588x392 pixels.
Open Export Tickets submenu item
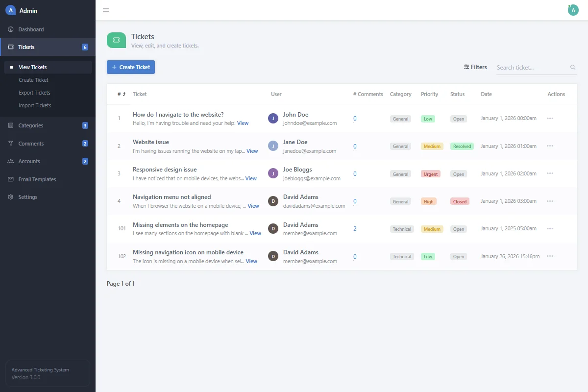click(x=34, y=93)
